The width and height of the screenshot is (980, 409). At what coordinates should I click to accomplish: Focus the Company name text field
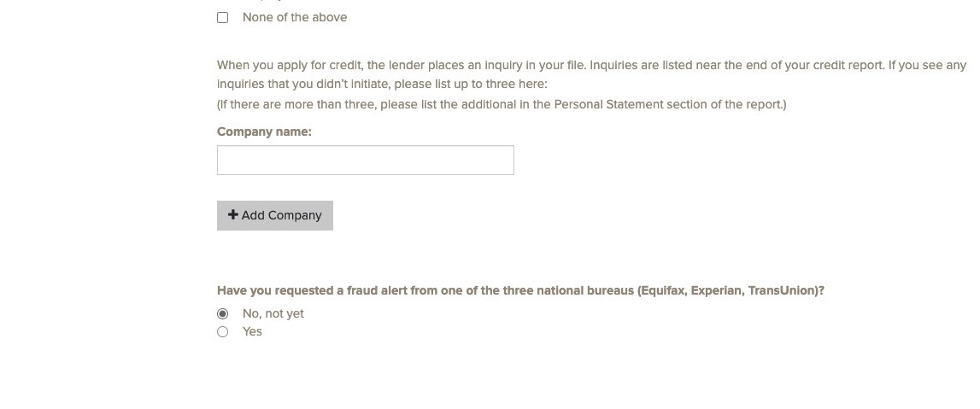pos(365,161)
